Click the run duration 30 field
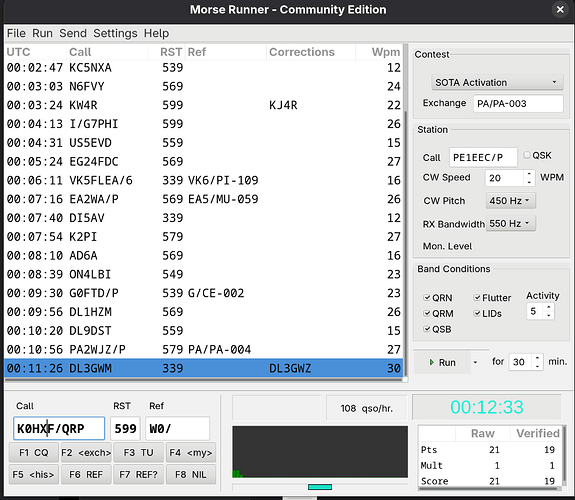Image resolution: width=575 pixels, height=500 pixels. (x=520, y=362)
